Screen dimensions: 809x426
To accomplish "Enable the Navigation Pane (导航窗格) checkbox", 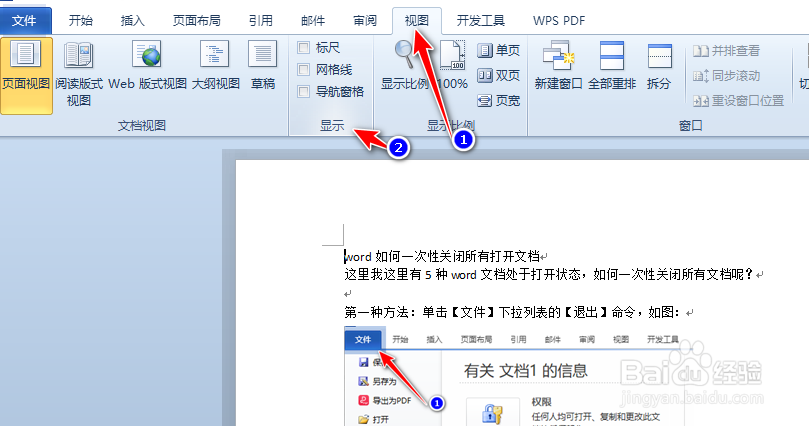I will 304,92.
